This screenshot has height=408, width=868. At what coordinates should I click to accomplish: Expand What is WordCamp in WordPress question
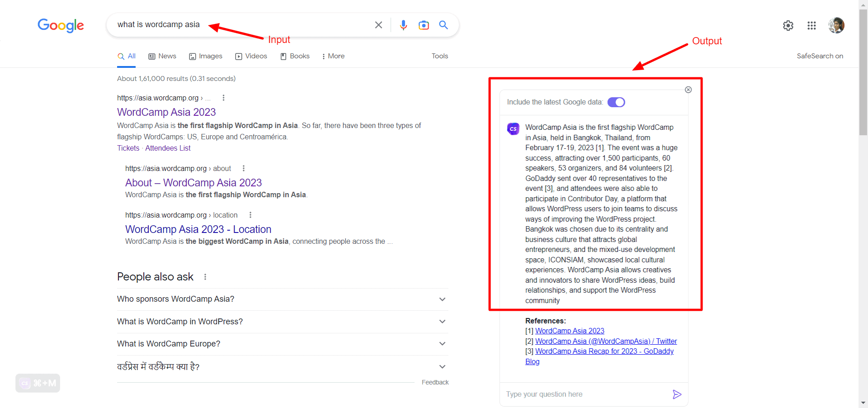point(283,322)
